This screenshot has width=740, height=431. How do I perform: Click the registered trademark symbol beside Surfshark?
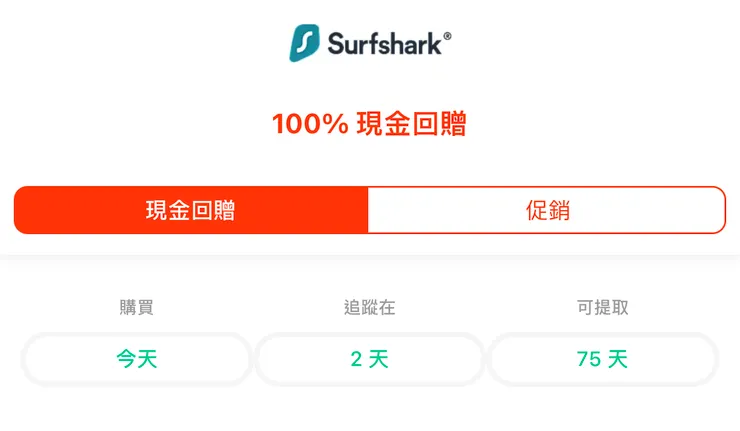coord(447,36)
